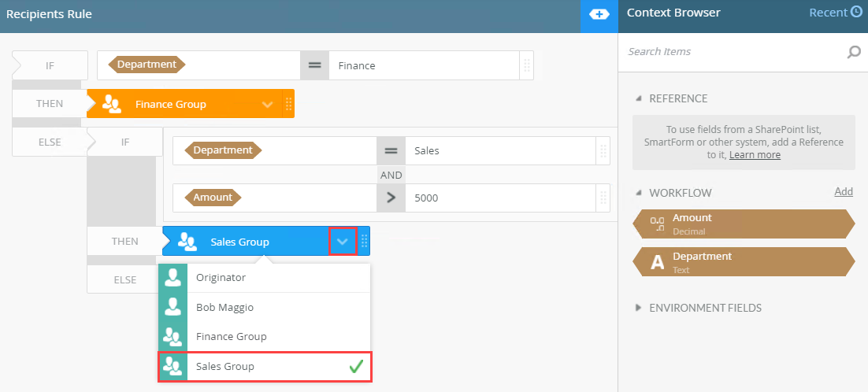
Task: Click the Recipients Rule title
Action: (x=50, y=14)
